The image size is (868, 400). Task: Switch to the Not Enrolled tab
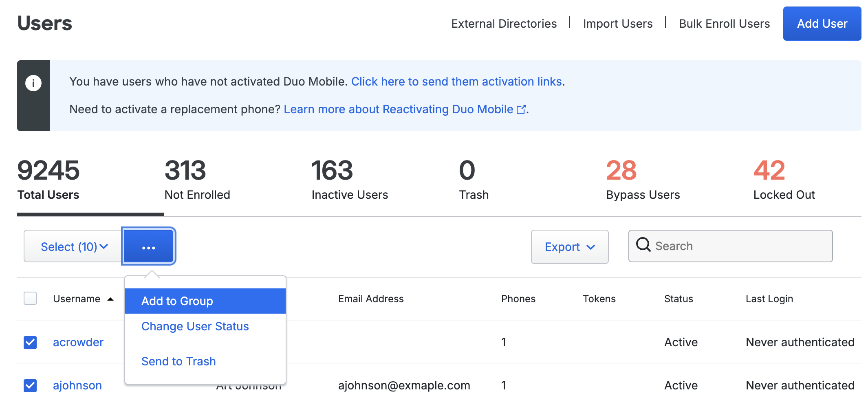tap(197, 195)
